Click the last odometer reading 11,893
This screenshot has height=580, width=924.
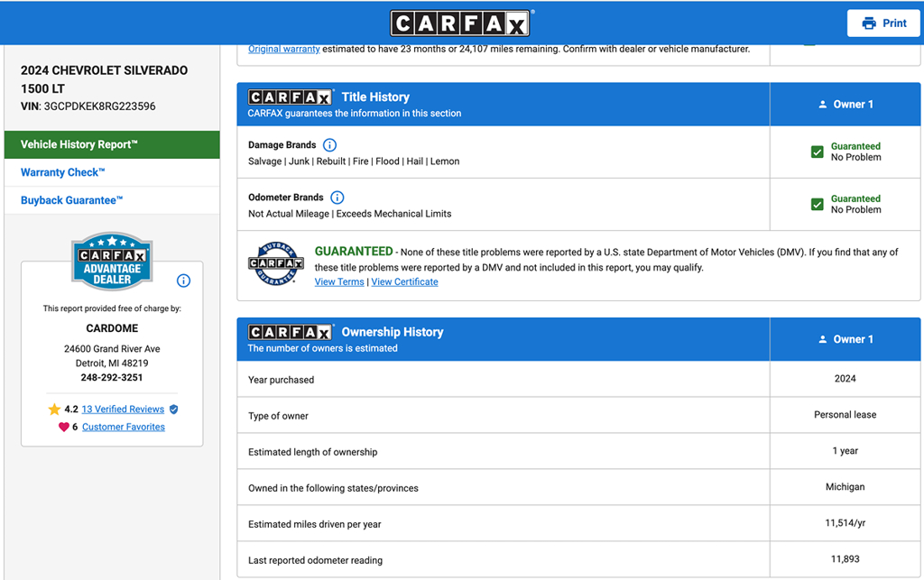pos(845,558)
